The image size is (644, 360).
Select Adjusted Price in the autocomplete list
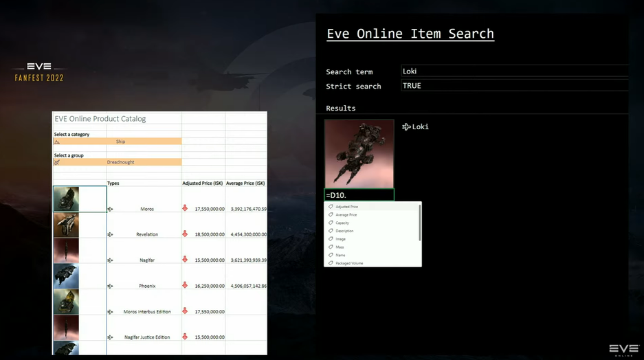click(372, 207)
